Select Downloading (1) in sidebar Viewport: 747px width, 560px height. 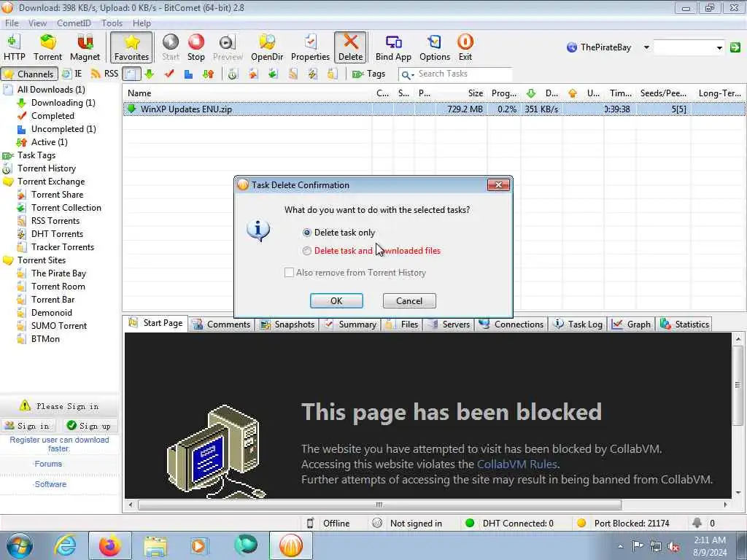(x=63, y=102)
